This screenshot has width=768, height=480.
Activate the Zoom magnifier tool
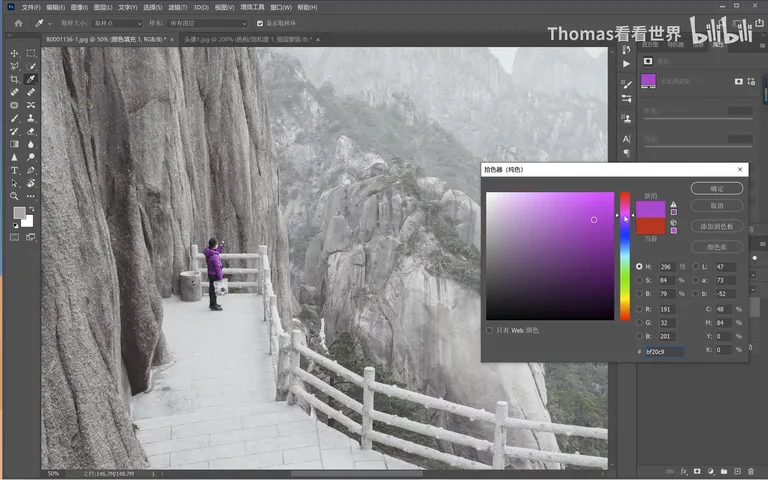tap(14, 196)
